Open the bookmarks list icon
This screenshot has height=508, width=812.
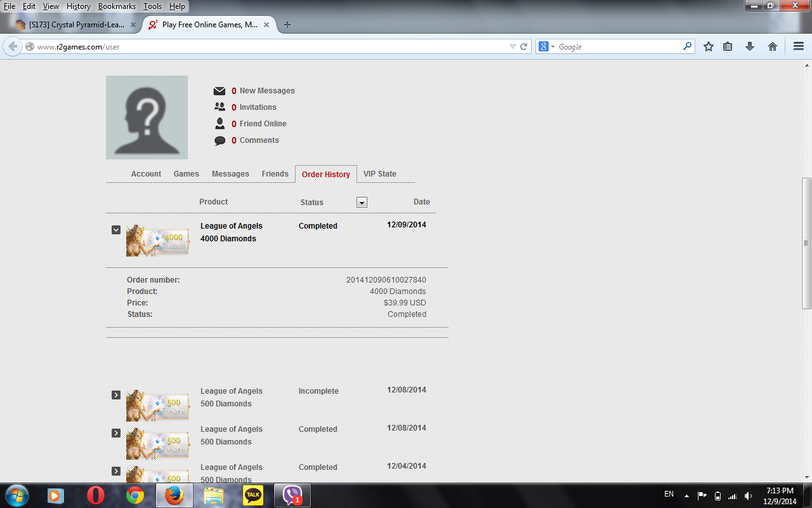[x=728, y=46]
